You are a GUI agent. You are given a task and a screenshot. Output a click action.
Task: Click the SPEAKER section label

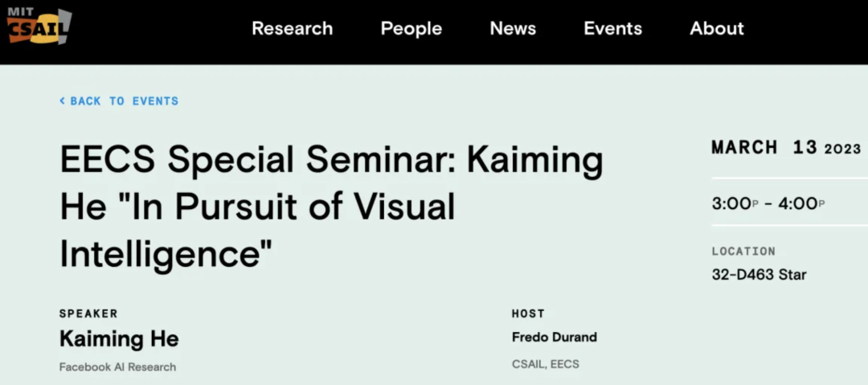(88, 313)
